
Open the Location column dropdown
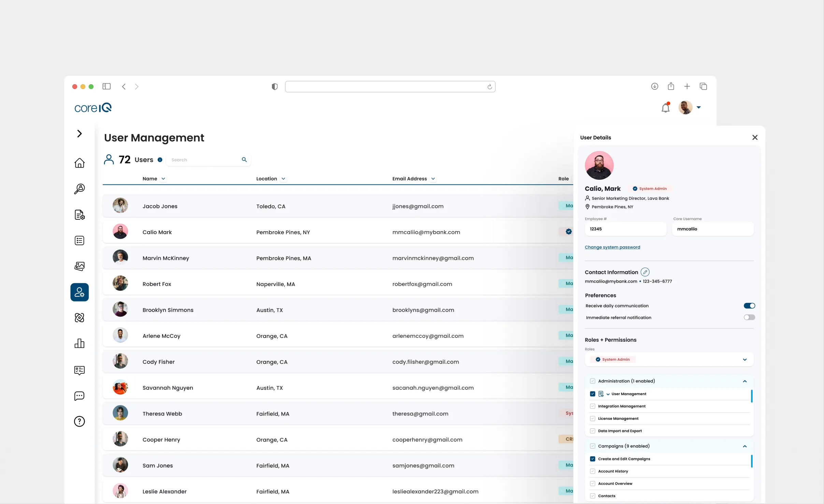pyautogui.click(x=283, y=179)
